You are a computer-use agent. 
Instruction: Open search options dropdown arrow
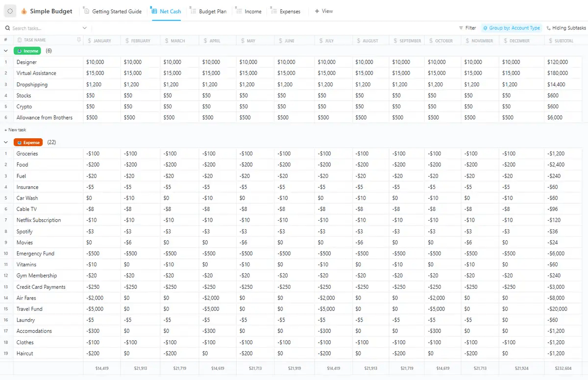[x=85, y=28]
